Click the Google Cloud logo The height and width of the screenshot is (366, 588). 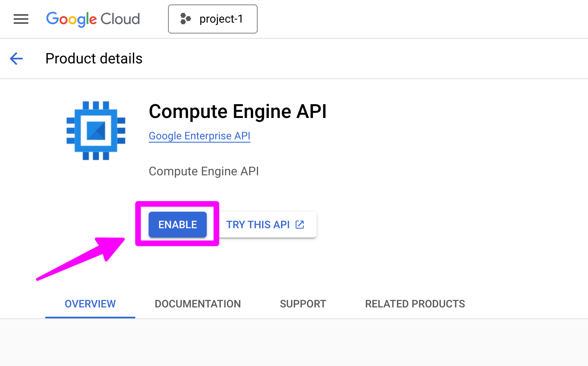[x=93, y=19]
